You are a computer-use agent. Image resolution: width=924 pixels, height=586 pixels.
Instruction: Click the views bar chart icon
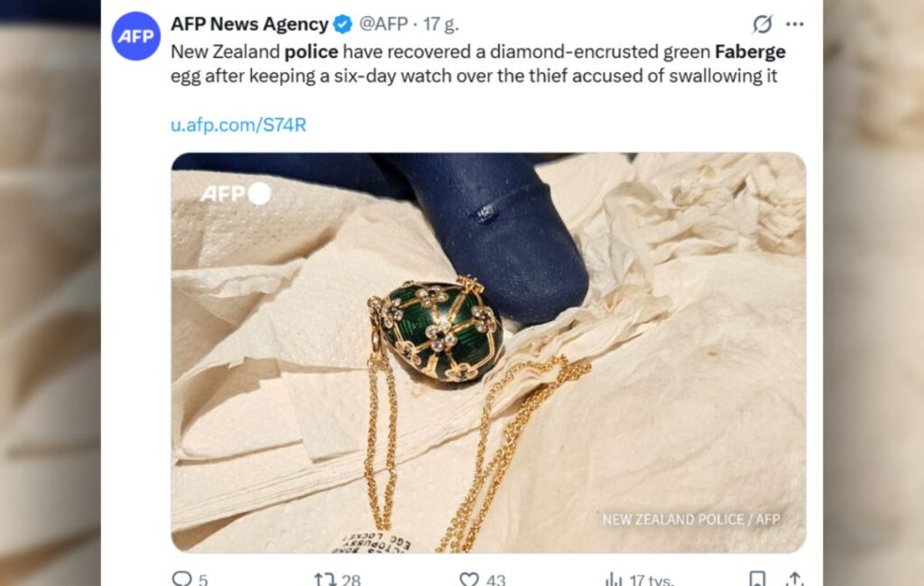tap(614, 579)
